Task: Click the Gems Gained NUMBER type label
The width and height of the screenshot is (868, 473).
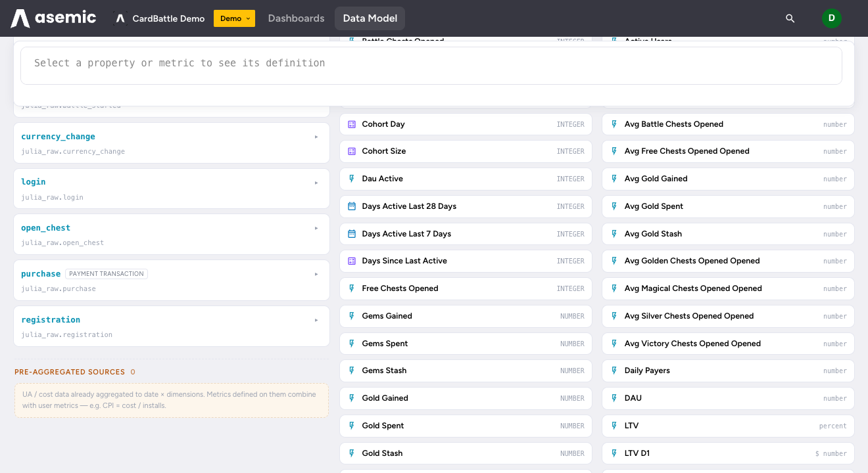Action: coord(572,316)
